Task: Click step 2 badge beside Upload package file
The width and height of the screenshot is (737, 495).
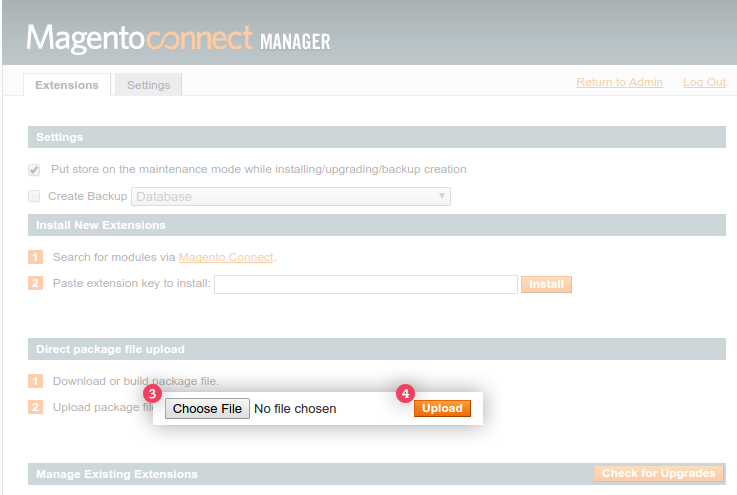Action: (x=36, y=407)
